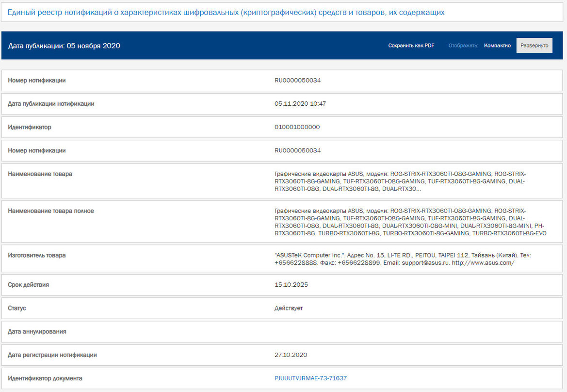Click the Срок действия label
This screenshot has width=567, height=392.
coord(29,285)
